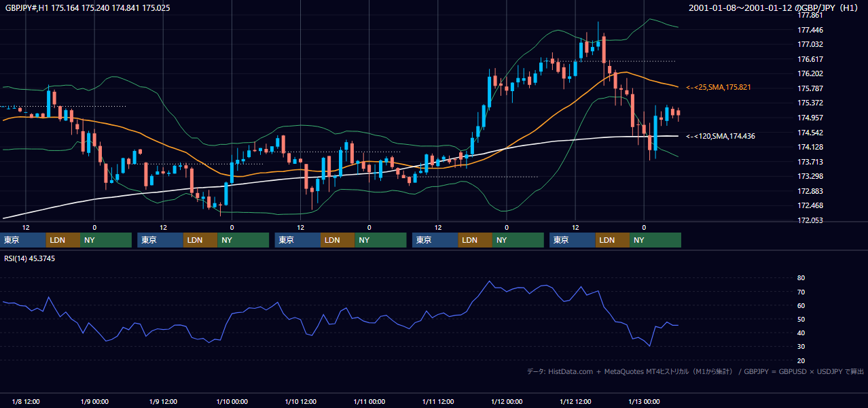Click the 1/10 00:00 date label
The height and width of the screenshot is (408, 868).
click(232, 401)
